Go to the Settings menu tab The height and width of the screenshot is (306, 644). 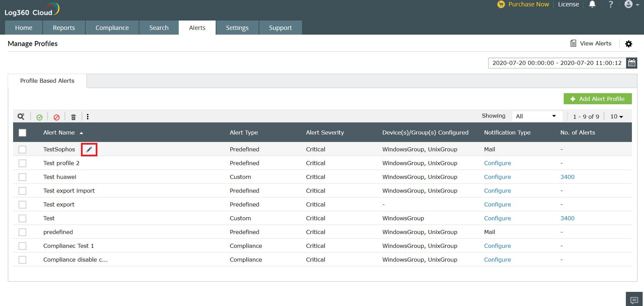(x=237, y=28)
